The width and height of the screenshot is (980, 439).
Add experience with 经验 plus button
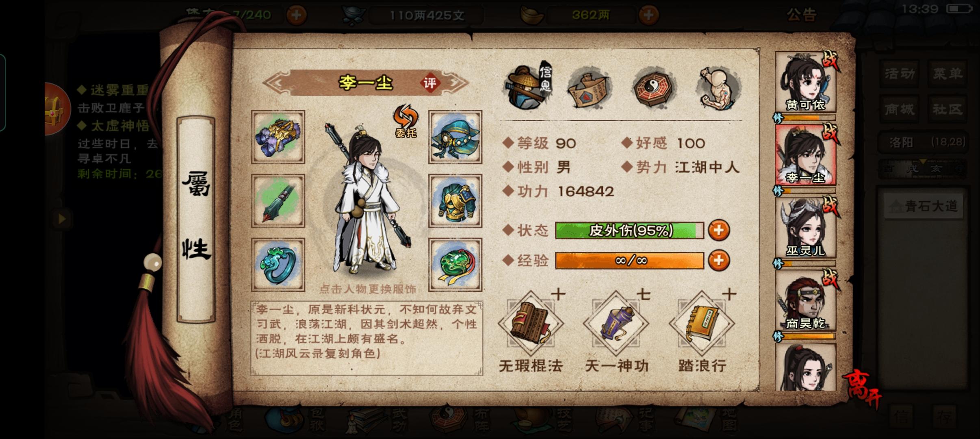719,260
